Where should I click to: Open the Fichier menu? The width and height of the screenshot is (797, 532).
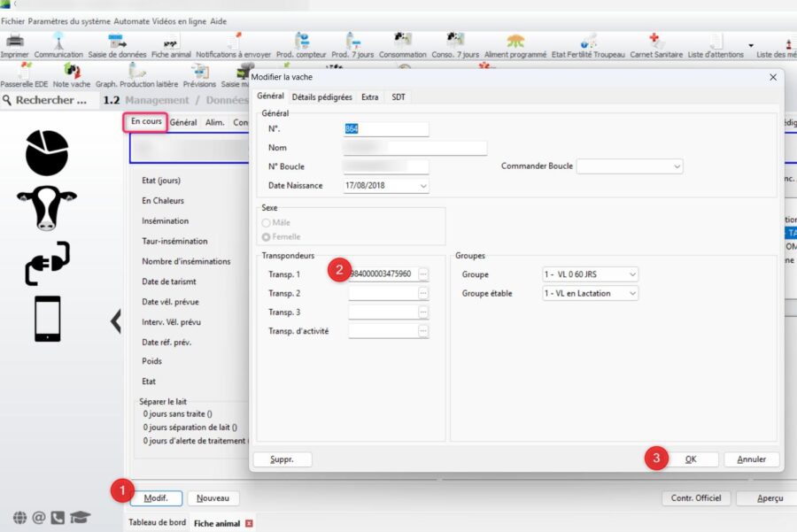[x=13, y=20]
